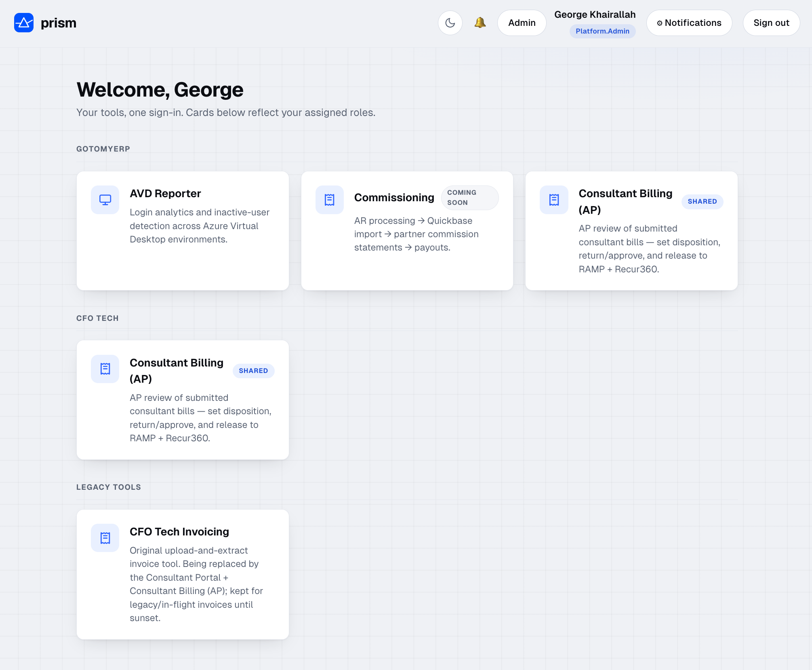Open Consultant Billing (AP) under GoToMyERP
The width and height of the screenshot is (812, 670).
[x=625, y=202]
